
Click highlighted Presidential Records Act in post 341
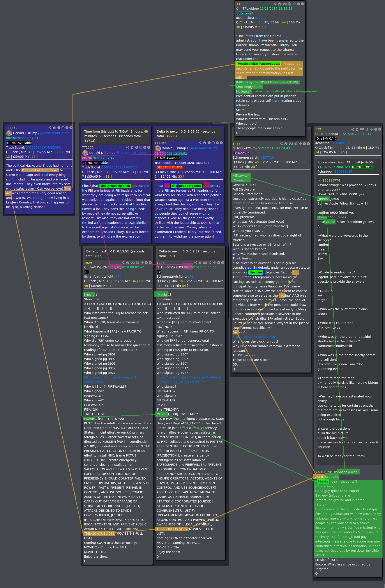click(x=259, y=63)
